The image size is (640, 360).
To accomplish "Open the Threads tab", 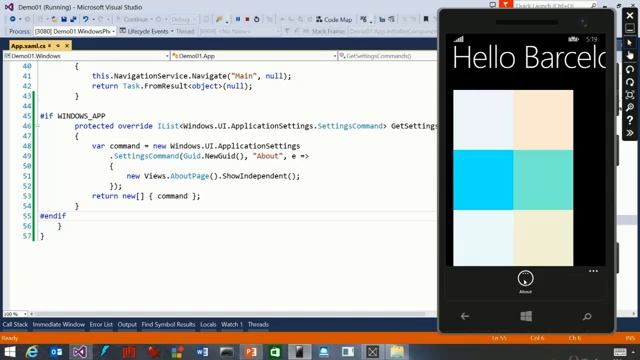I will pyautogui.click(x=258, y=324).
